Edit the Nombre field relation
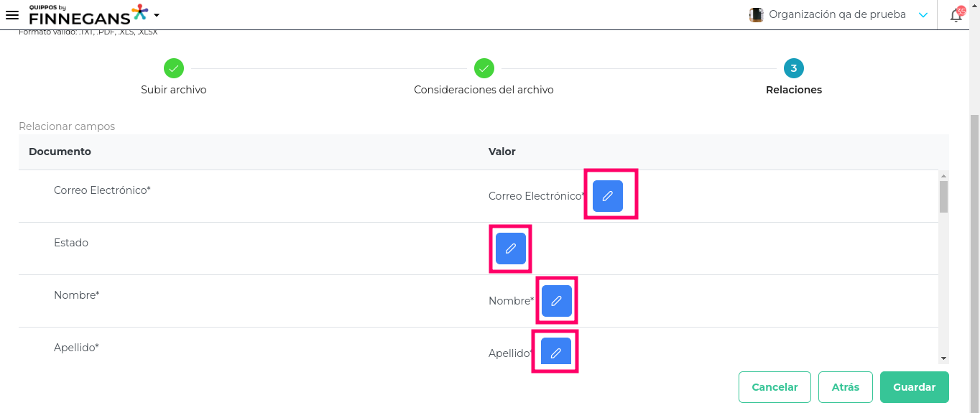 click(556, 301)
